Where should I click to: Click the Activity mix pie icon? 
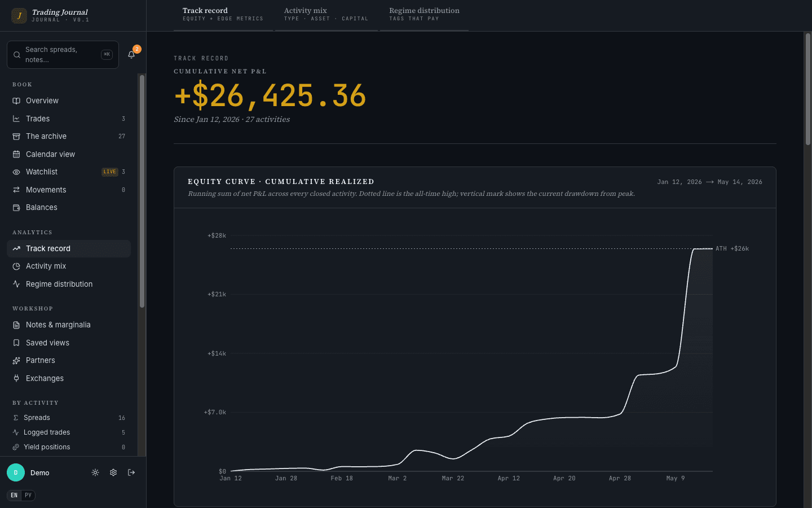click(16, 266)
